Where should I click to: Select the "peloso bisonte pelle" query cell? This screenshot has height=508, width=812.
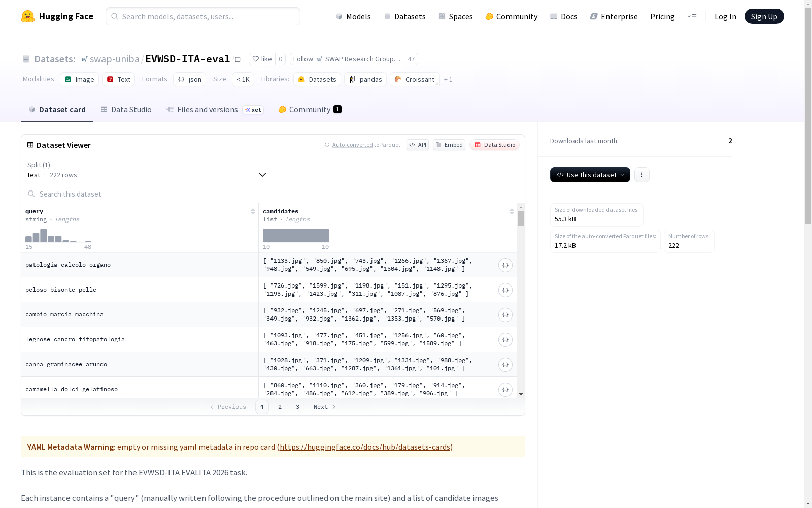140,290
